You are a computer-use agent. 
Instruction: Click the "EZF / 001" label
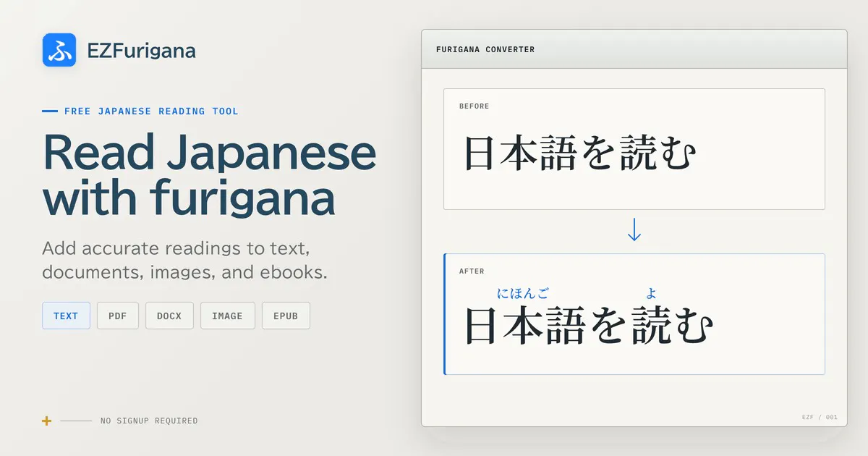click(820, 417)
